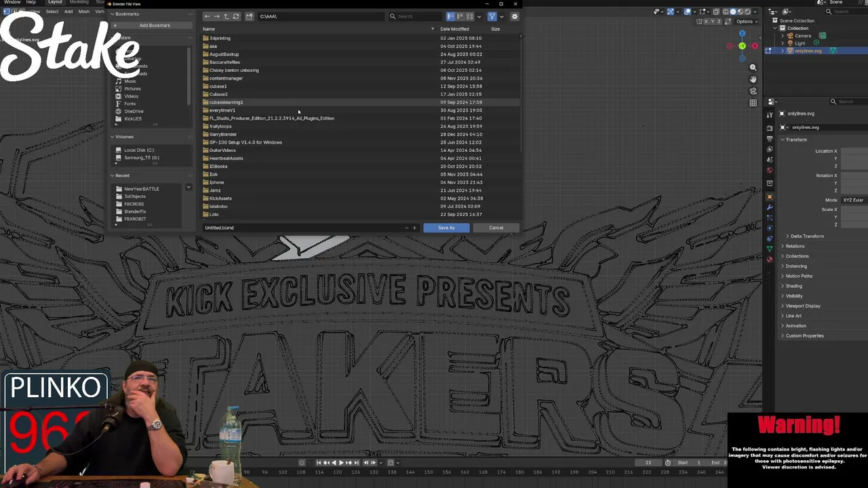The width and height of the screenshot is (868, 488).
Task: Toggle viewport overlays button
Action: click(688, 12)
